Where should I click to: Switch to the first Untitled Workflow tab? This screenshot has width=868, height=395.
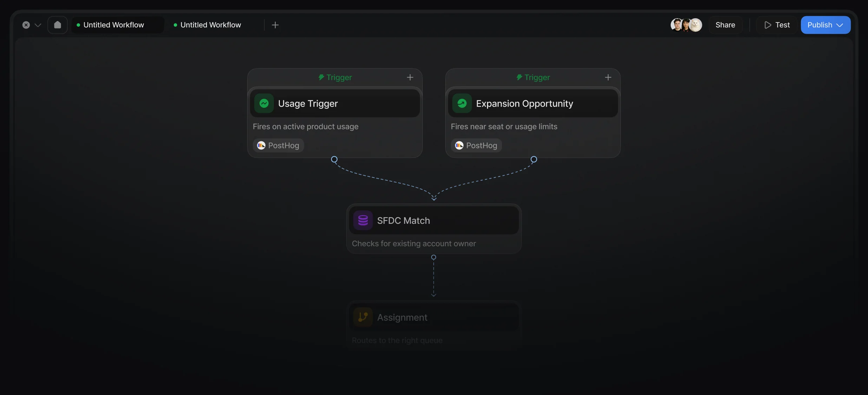(118, 25)
